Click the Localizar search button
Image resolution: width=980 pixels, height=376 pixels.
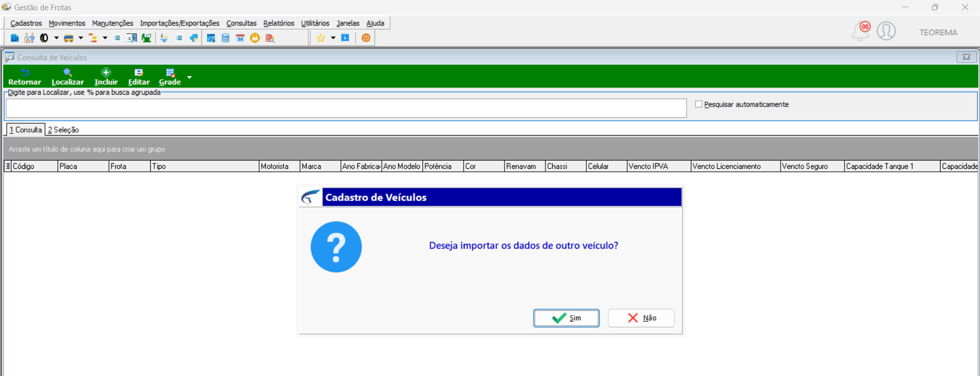click(67, 77)
